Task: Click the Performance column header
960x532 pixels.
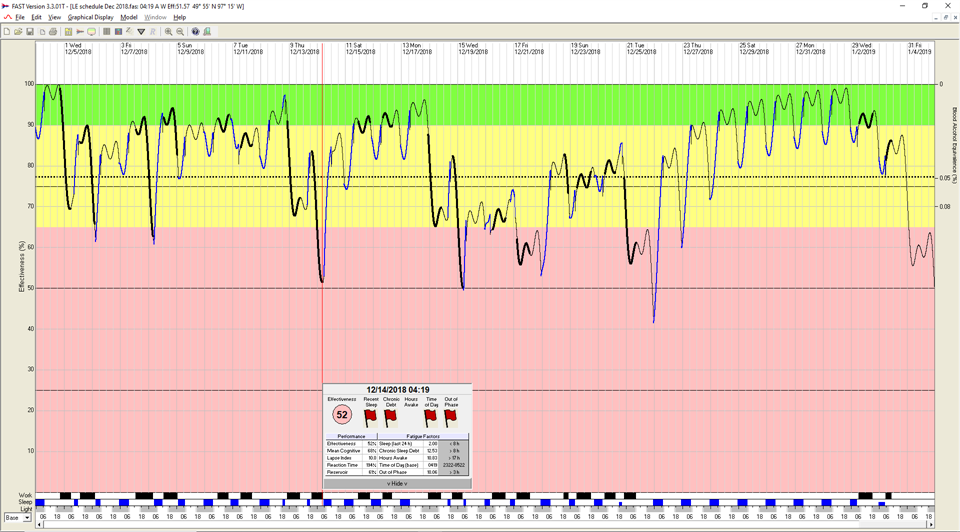Action: (x=350, y=436)
